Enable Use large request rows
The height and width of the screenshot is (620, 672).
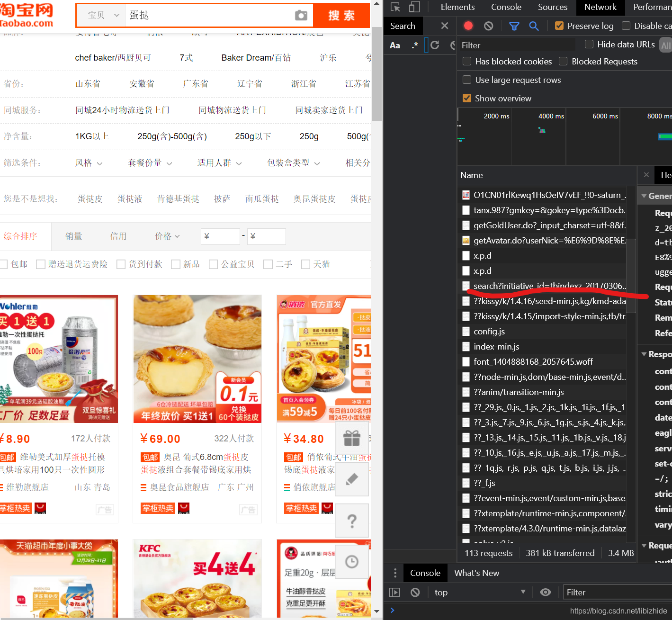(x=467, y=80)
